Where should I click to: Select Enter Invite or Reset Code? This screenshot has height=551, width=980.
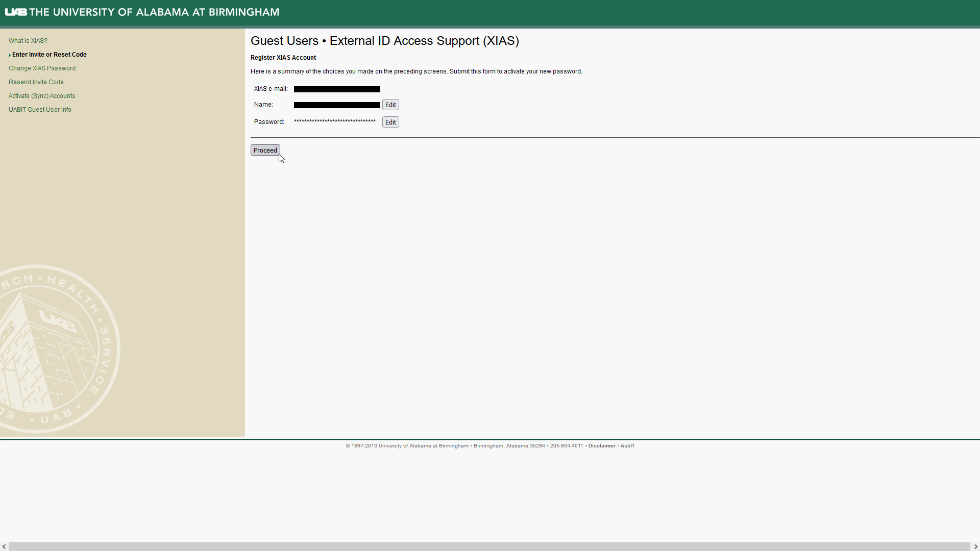tap(50, 55)
